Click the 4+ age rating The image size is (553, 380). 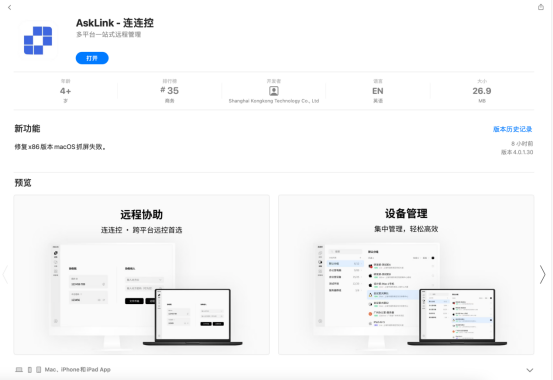tap(65, 91)
